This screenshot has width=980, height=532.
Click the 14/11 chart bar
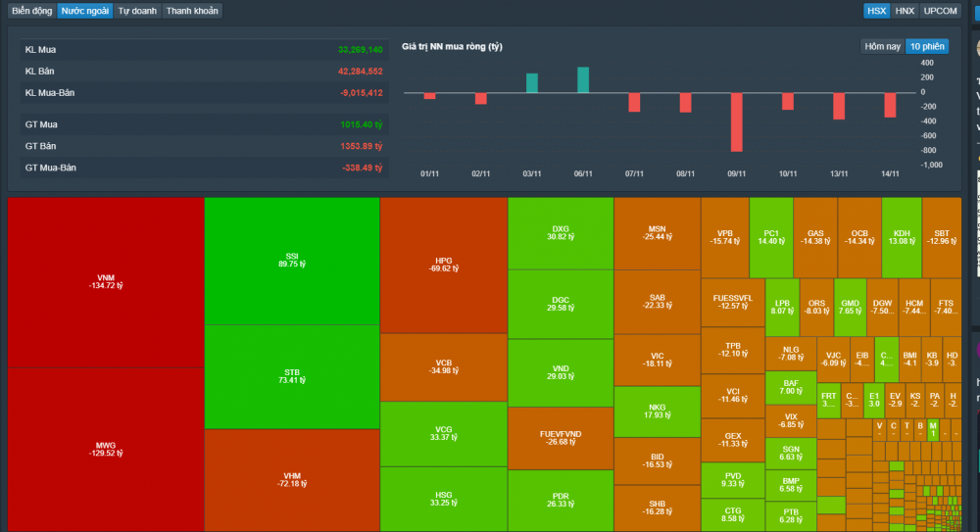[890, 105]
